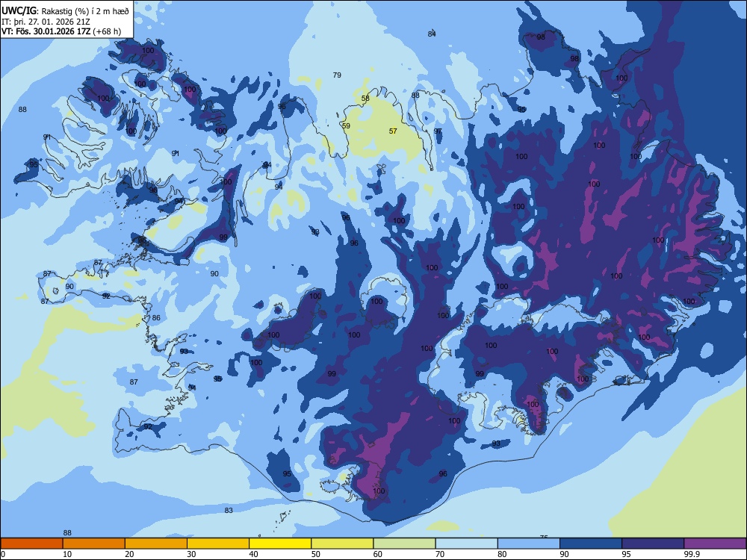Image resolution: width=747 pixels, height=560 pixels.
Task: Click the 70–80 pale blue legend swatch
Action: (466, 544)
